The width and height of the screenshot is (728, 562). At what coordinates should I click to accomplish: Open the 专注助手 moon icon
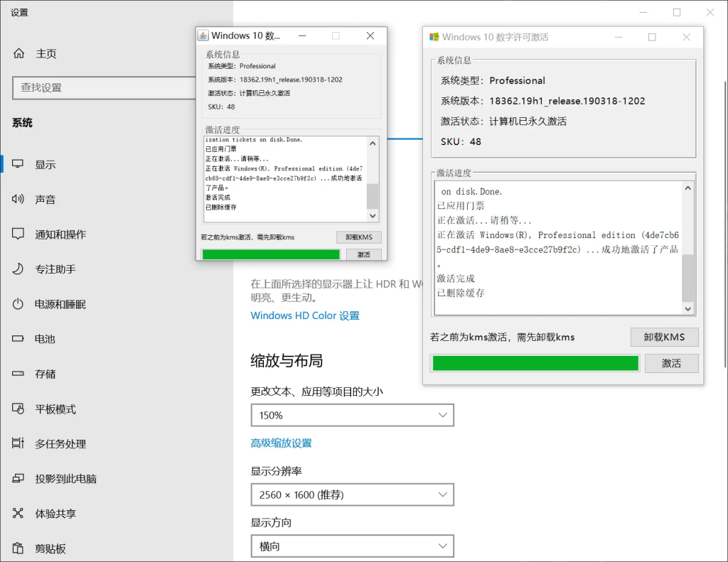coord(18,269)
